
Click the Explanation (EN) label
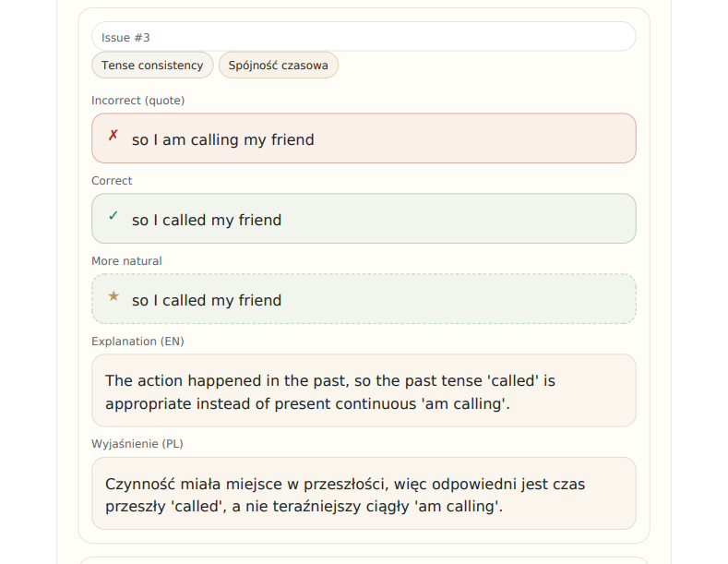pyautogui.click(x=138, y=342)
